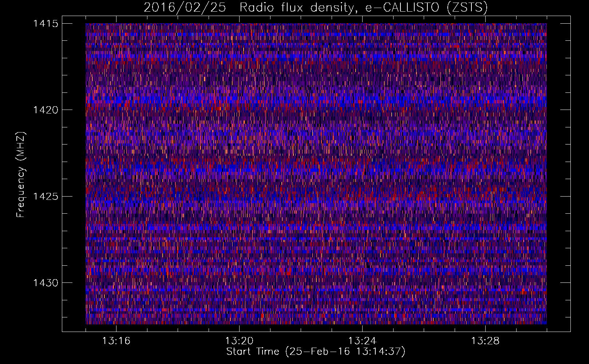
Task: Click the "Frequency (MHZ)" axis title
Action: click(x=21, y=175)
